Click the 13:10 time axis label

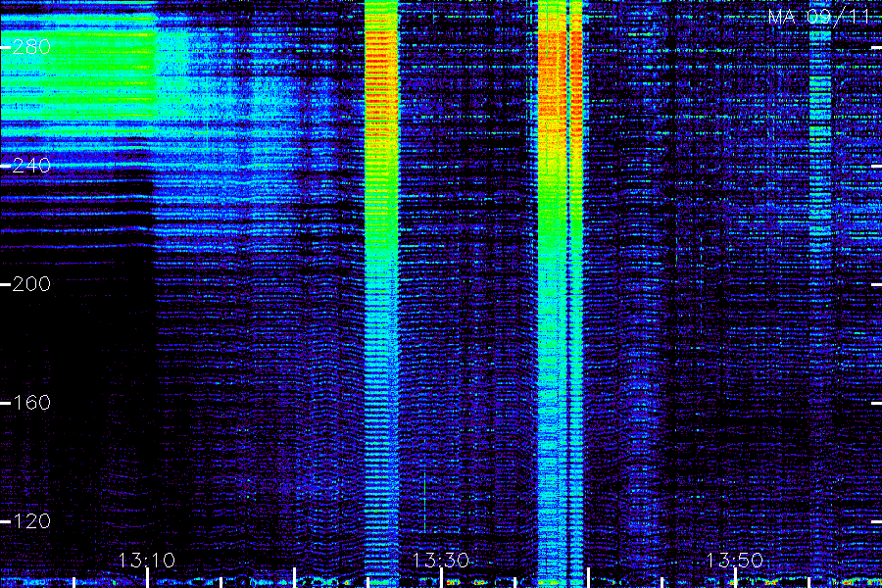point(147,561)
